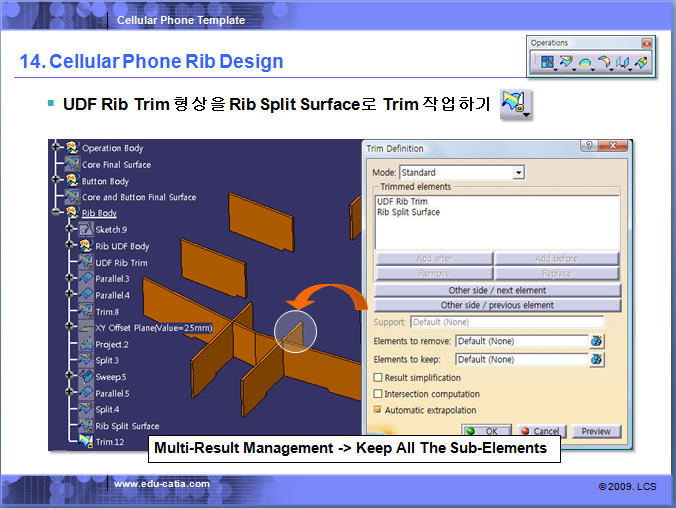The image size is (676, 508).
Task: Check the Intersection computation option
Action: 378,394
